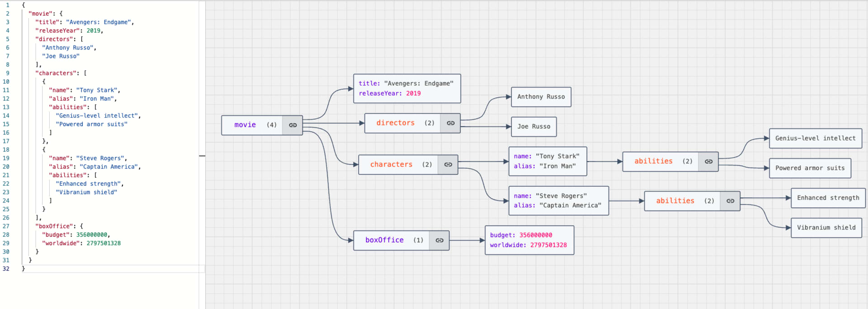The height and width of the screenshot is (309, 868).
Task: Select the directors (2) node label
Action: [405, 123]
